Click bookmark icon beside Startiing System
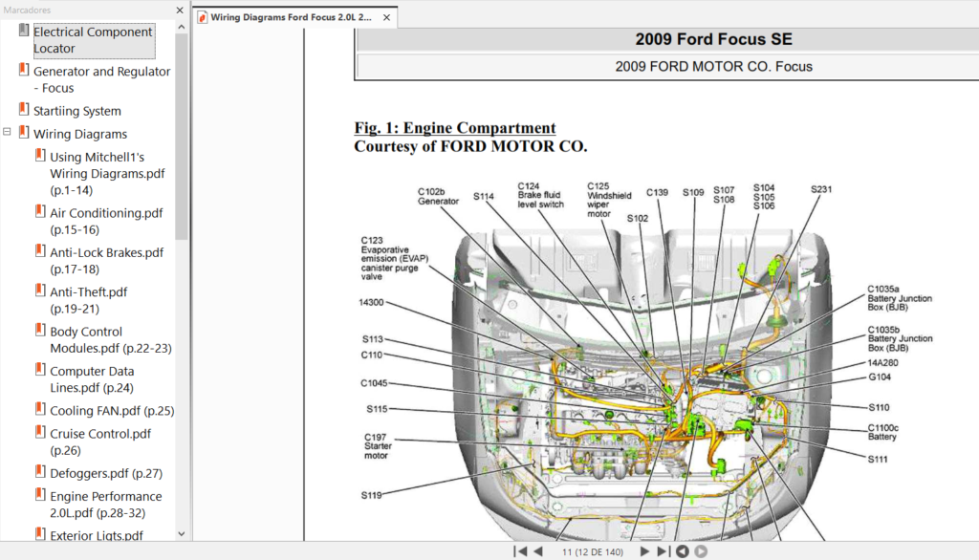The width and height of the screenshot is (979, 560). tap(24, 109)
